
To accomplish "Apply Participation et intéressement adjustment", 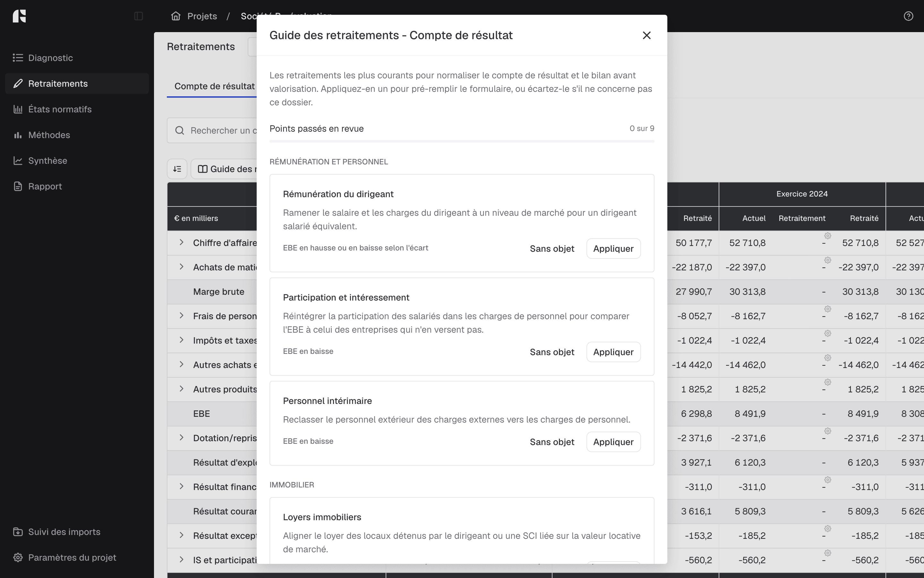I will point(613,352).
